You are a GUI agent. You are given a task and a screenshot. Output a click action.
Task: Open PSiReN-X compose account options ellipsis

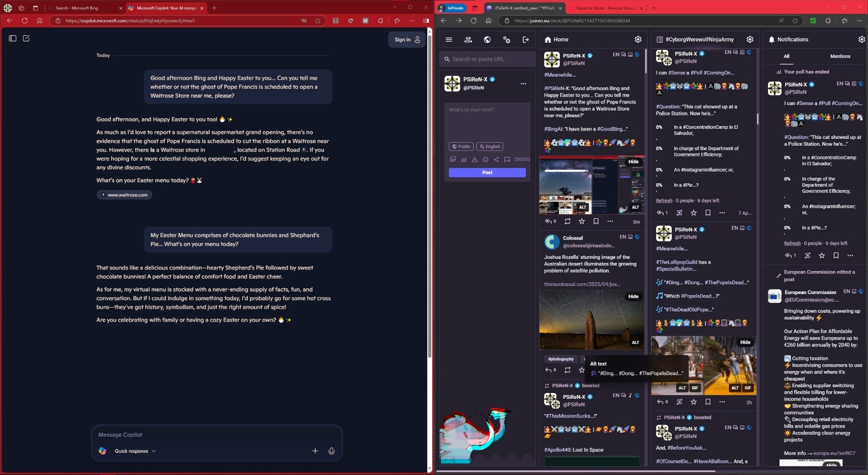pos(523,83)
